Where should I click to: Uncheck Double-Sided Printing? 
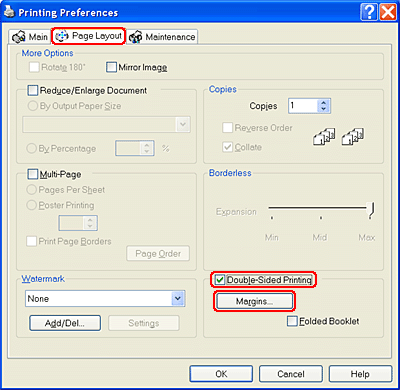pos(220,280)
